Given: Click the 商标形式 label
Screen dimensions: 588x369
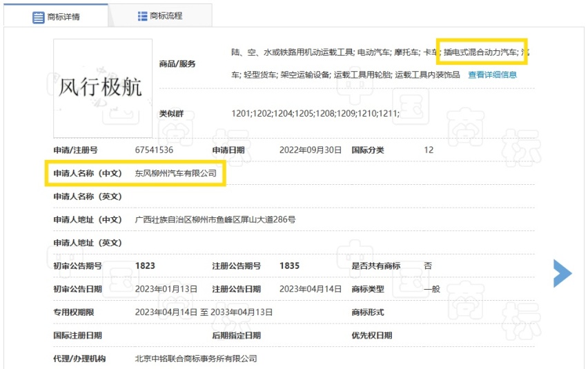Looking at the screenshot, I should click(x=367, y=312).
